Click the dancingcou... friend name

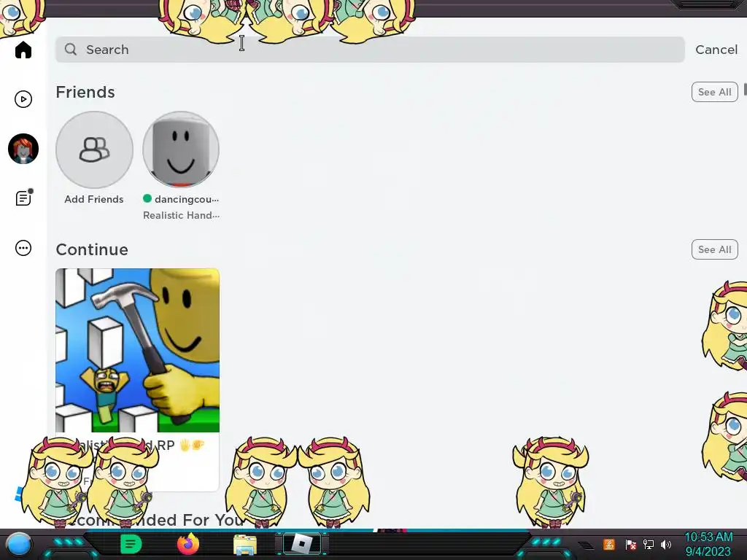click(x=187, y=199)
